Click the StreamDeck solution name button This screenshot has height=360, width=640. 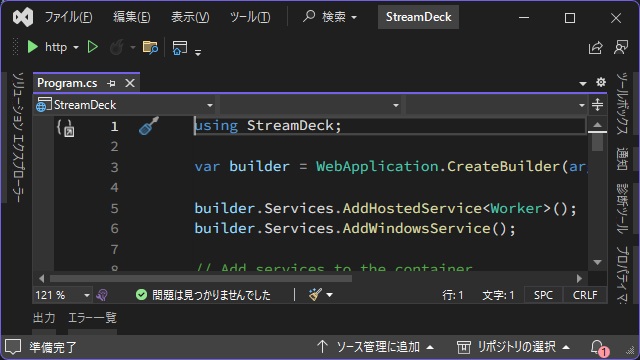[418, 17]
